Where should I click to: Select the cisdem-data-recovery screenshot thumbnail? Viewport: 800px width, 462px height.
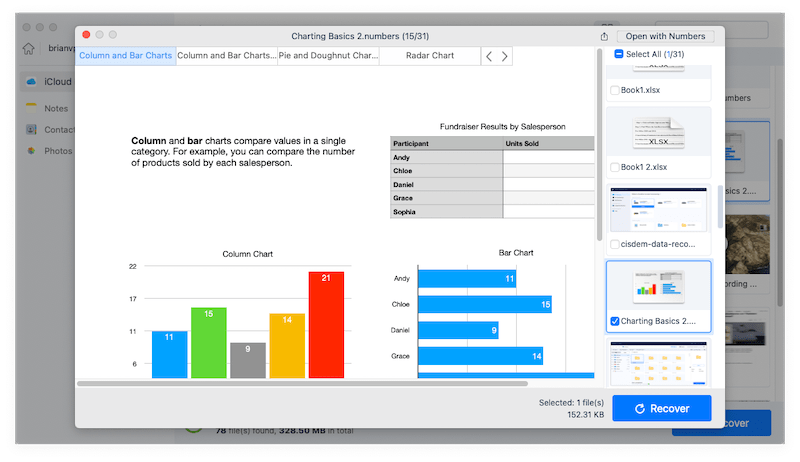tap(658, 210)
